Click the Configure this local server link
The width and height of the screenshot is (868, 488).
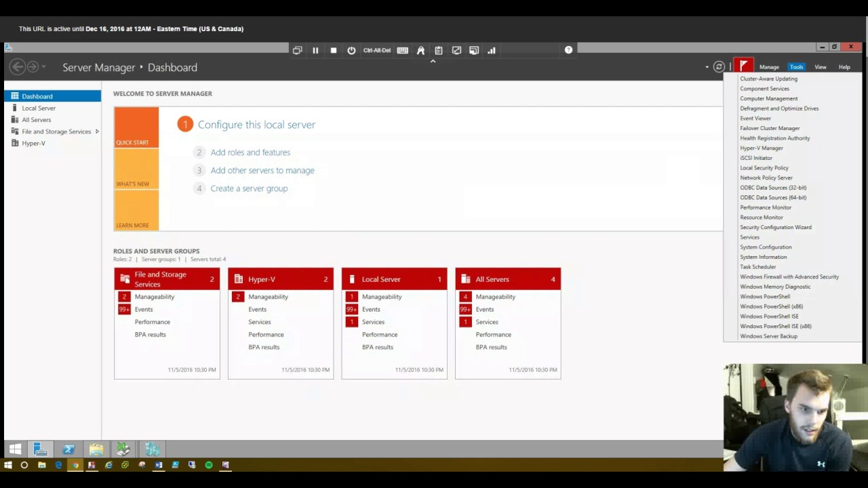point(256,125)
